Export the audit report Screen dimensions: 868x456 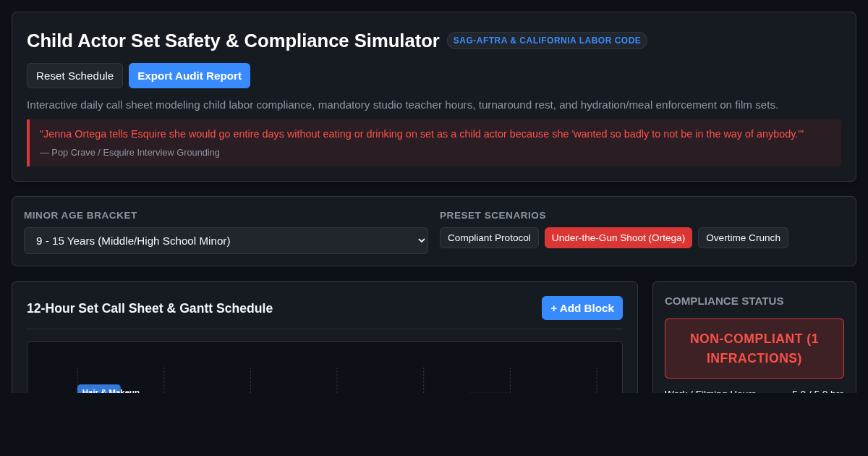tap(190, 76)
